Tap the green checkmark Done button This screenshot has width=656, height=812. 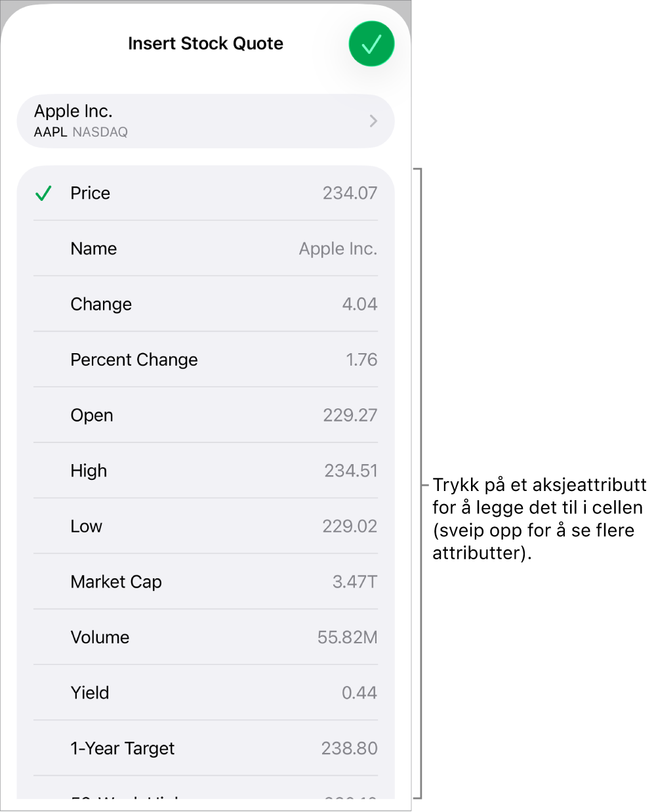371,44
